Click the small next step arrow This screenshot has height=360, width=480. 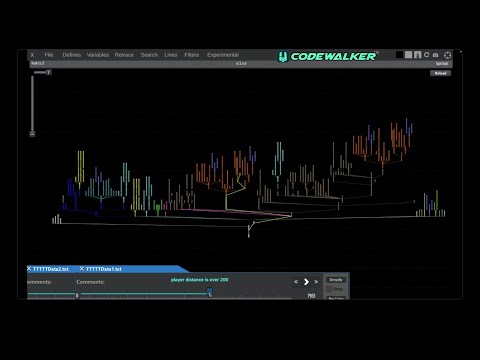(316, 282)
